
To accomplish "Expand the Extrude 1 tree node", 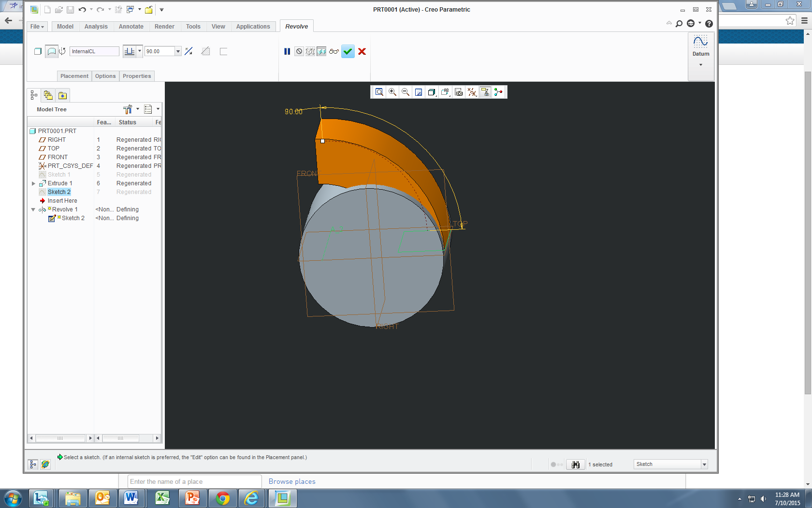I will coord(33,183).
